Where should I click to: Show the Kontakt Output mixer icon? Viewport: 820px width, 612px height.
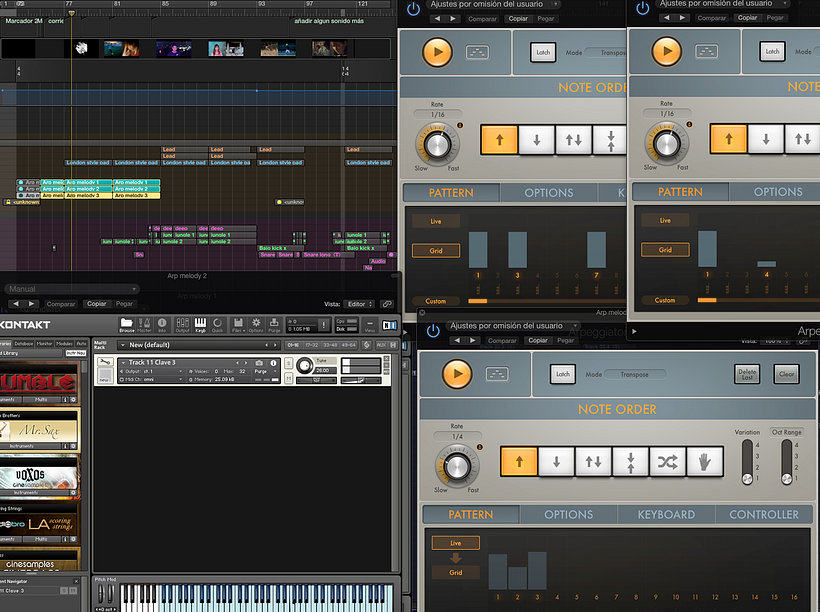click(x=183, y=323)
